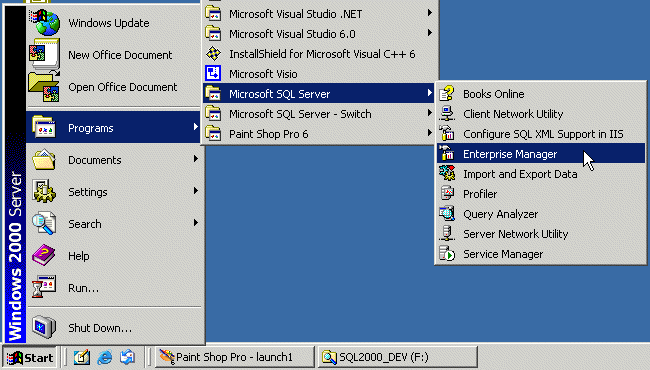
Task: Click the Server Network Utility icon
Action: click(x=447, y=234)
